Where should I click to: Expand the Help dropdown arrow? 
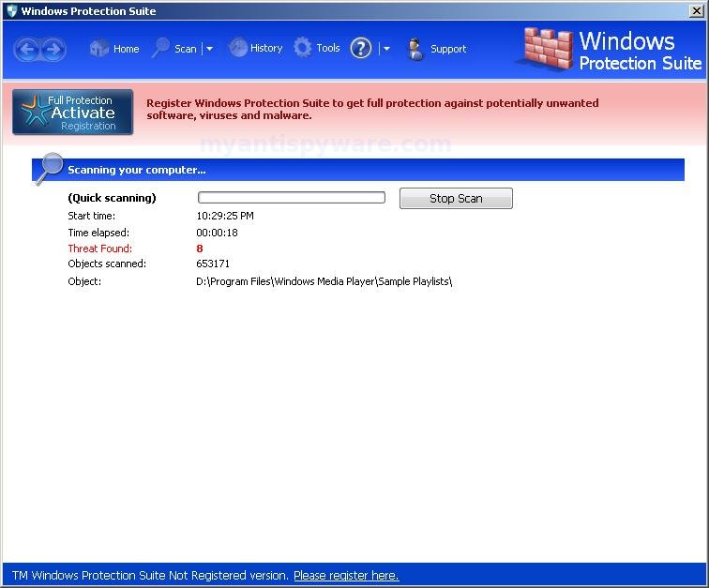[x=386, y=49]
